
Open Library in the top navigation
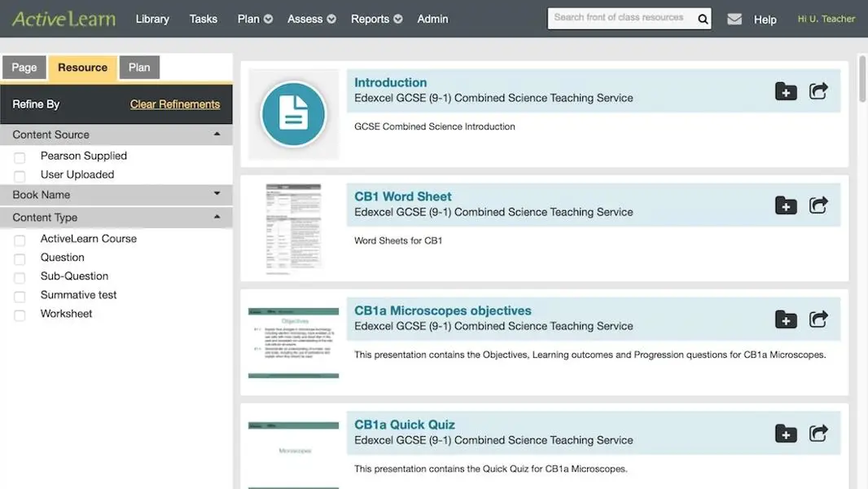coord(152,19)
